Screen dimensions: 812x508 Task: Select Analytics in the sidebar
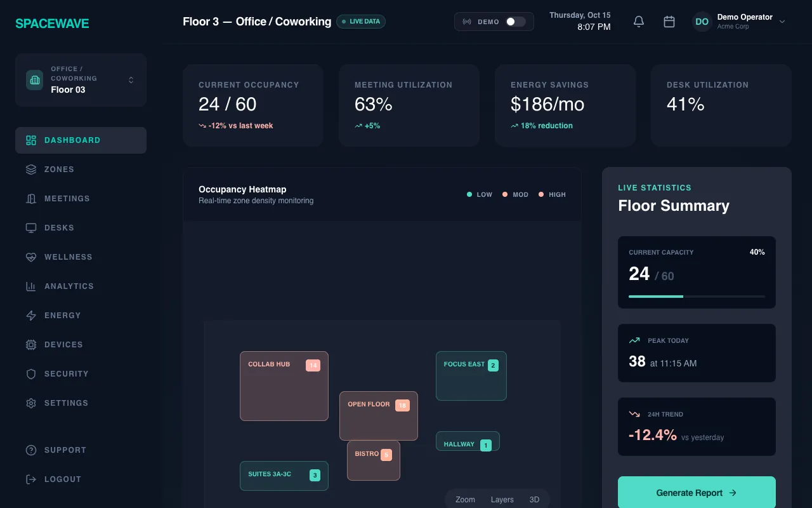(x=81, y=286)
